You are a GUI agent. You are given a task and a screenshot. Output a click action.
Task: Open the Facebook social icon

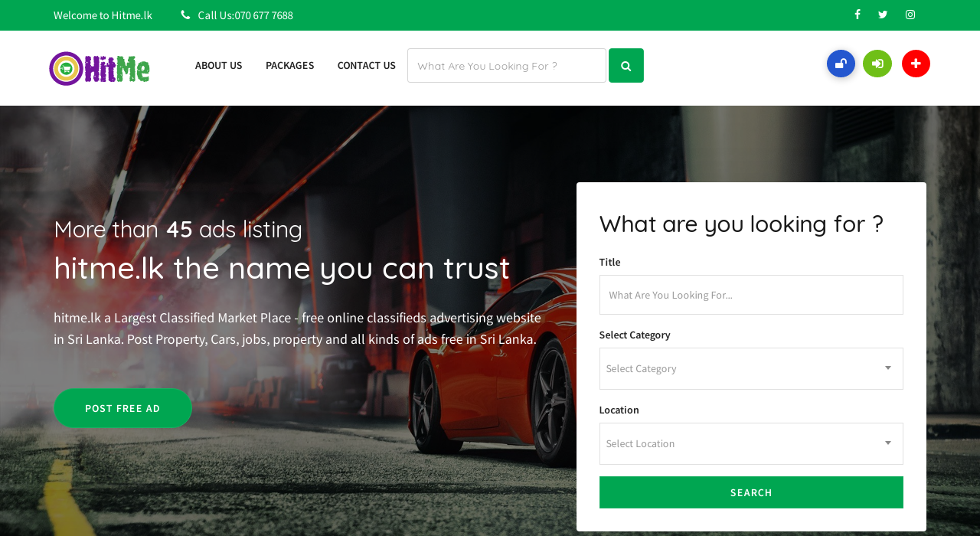pos(857,15)
